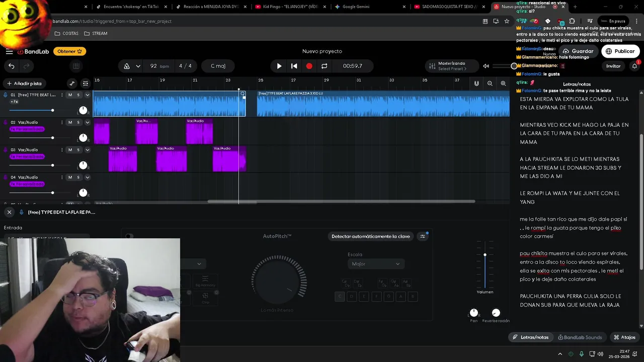Click the track 02 microphone icon

click(6, 122)
